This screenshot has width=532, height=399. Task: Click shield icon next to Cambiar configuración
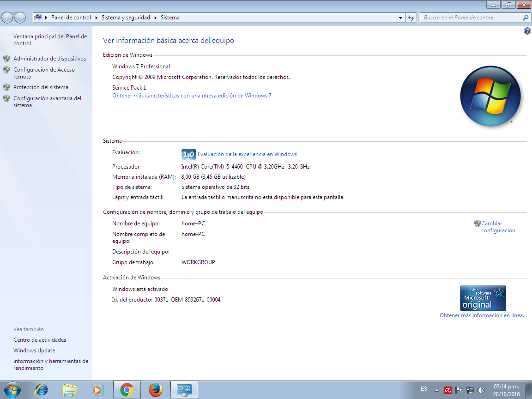477,224
